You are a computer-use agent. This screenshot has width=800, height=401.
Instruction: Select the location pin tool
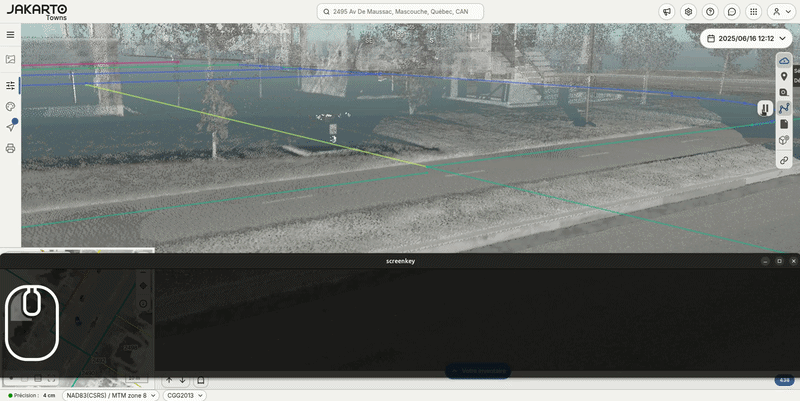(x=784, y=77)
